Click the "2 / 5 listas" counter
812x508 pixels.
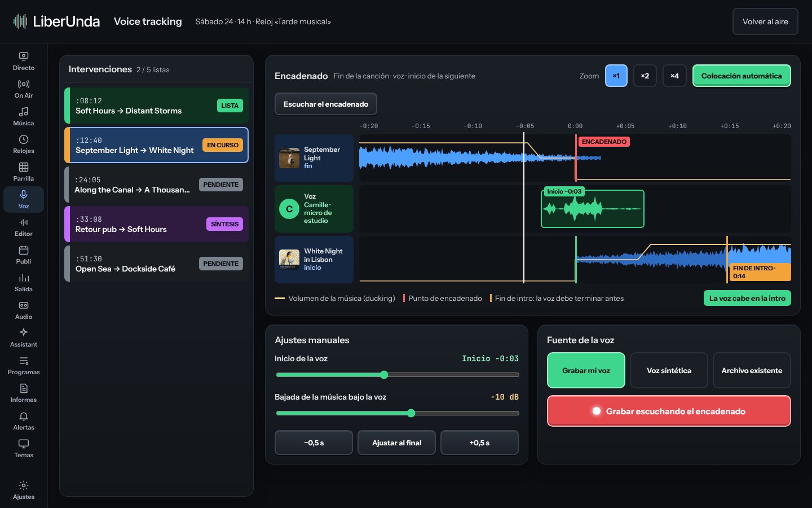point(153,70)
